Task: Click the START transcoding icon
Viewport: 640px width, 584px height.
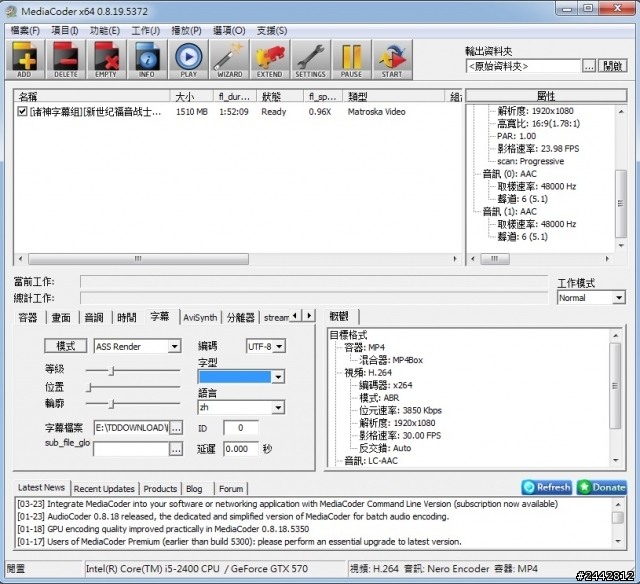Action: pyautogui.click(x=392, y=60)
